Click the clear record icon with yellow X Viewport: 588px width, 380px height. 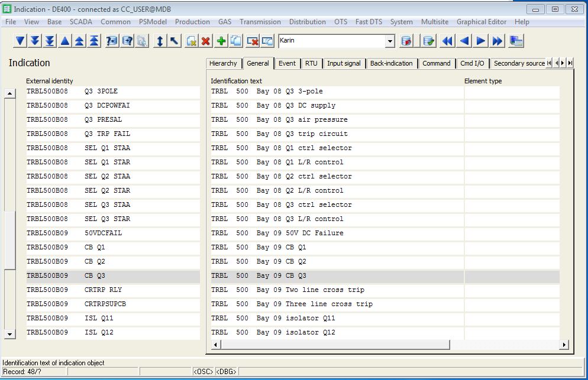191,40
